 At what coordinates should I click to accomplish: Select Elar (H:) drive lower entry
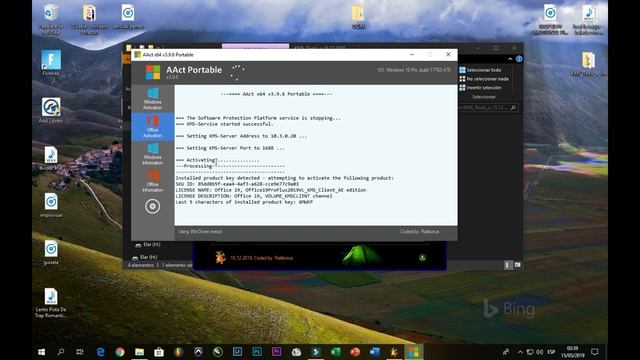(145, 257)
